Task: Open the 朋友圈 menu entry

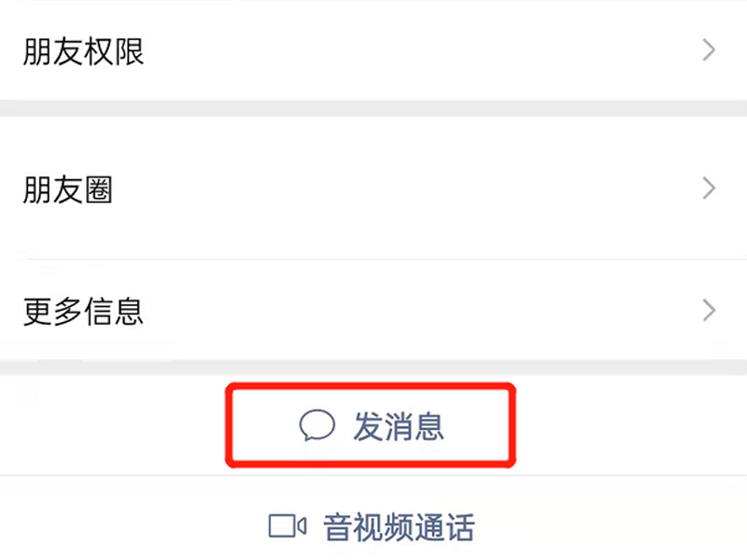Action: 373,189
